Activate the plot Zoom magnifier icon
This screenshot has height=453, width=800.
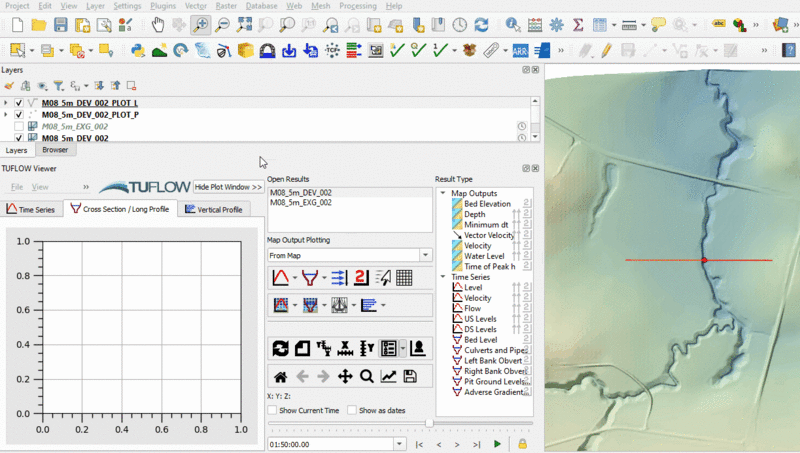[x=367, y=376]
